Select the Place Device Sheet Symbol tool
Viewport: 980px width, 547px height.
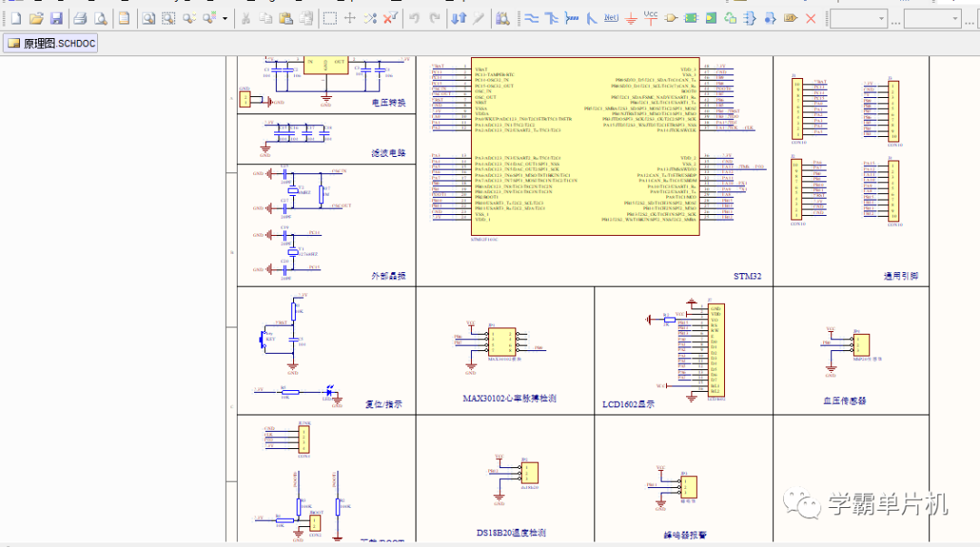pyautogui.click(x=730, y=19)
